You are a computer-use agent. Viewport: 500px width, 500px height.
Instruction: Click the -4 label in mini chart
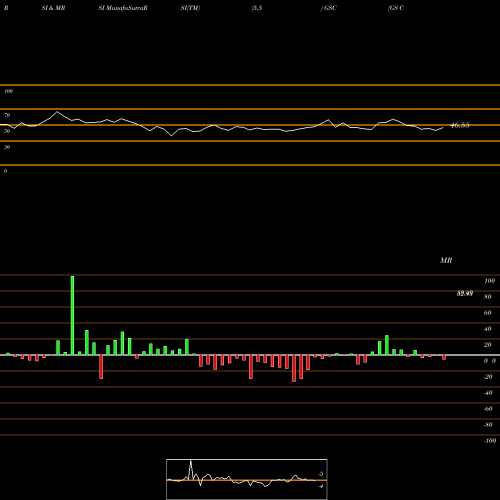pos(320,486)
